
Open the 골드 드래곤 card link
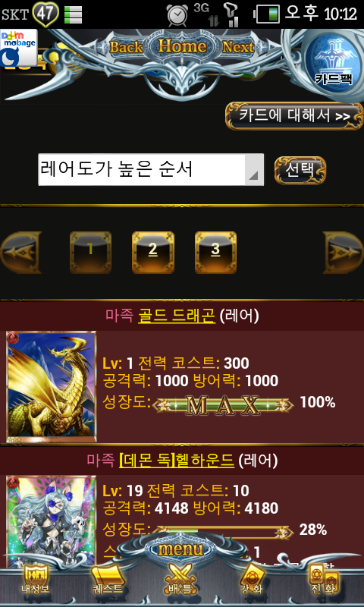176,316
